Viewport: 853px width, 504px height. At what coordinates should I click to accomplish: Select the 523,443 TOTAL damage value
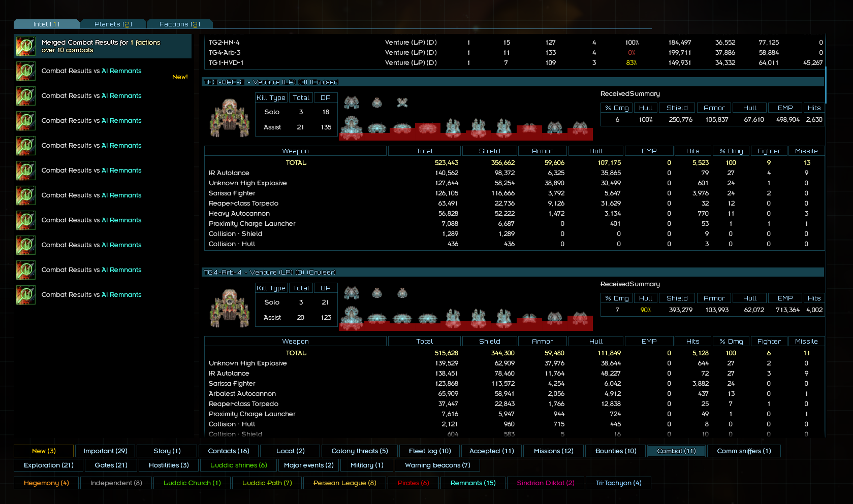point(446,163)
